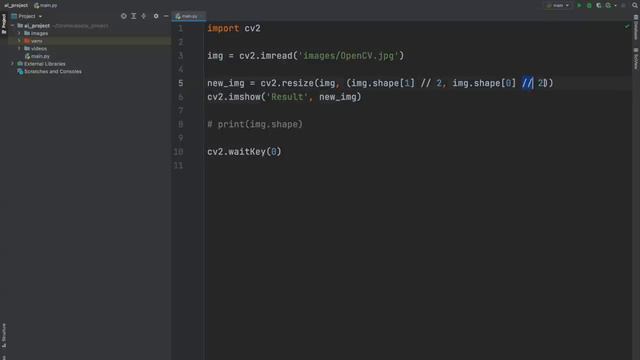Click Select Opened File target icon
640x360 pixels.
tap(124, 16)
